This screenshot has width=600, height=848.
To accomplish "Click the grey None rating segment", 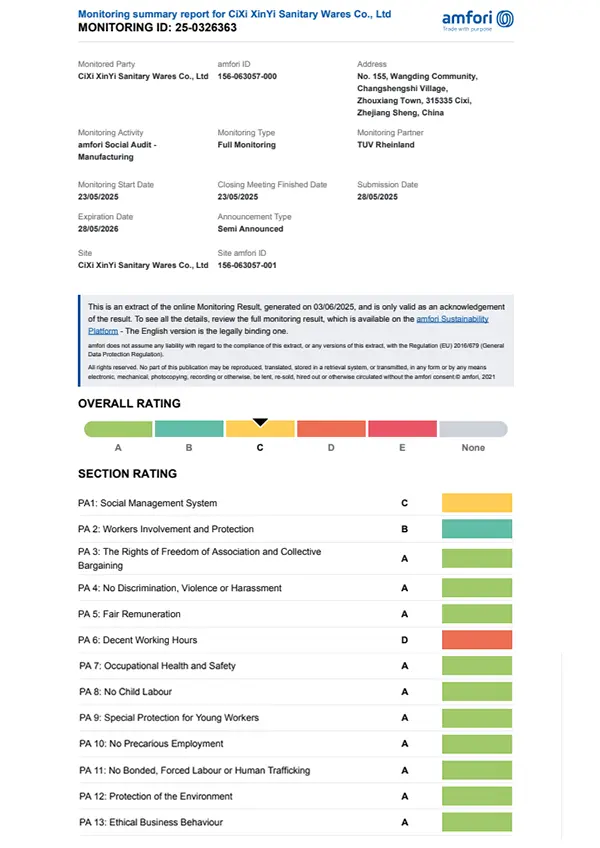I will pos(473,429).
